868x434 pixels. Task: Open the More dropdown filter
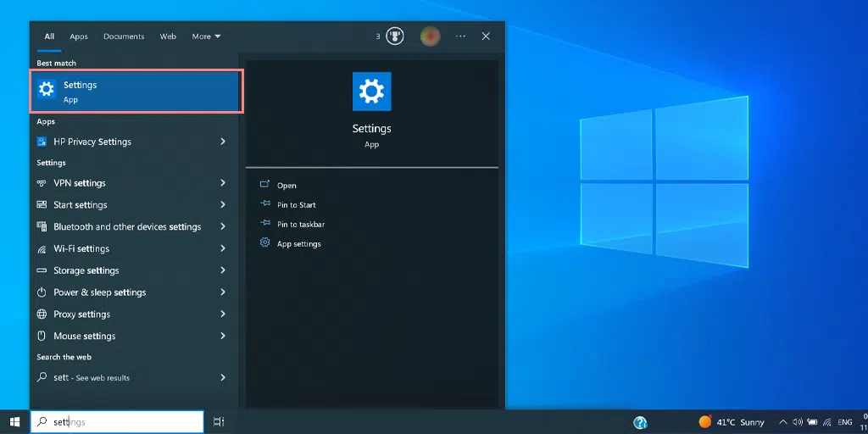pos(206,36)
